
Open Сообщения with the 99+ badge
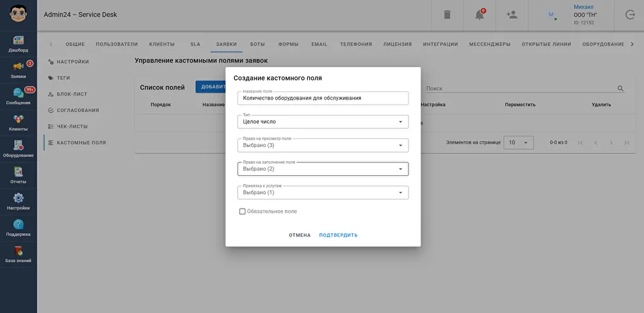tap(19, 95)
